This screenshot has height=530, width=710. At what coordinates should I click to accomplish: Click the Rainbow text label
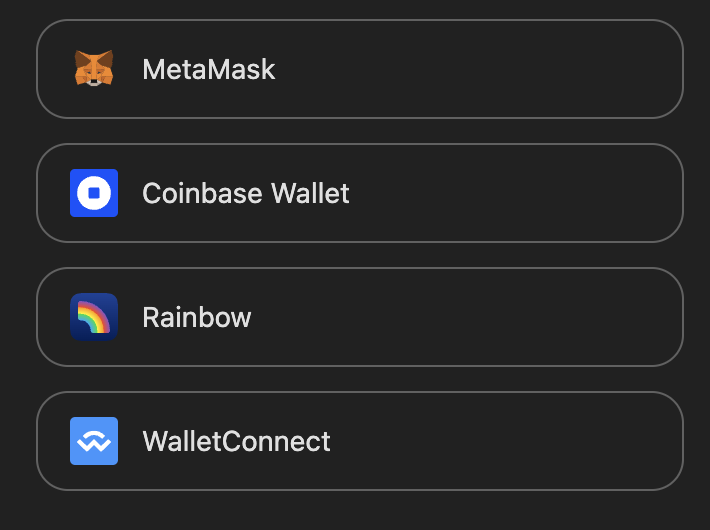coord(197,317)
